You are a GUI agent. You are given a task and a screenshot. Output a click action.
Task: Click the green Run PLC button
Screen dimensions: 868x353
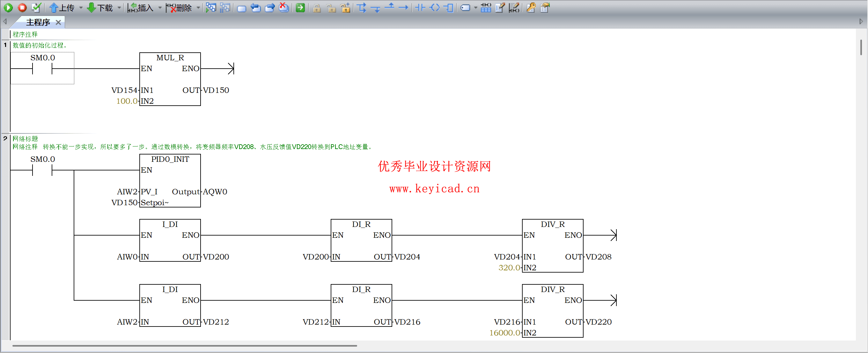click(8, 7)
